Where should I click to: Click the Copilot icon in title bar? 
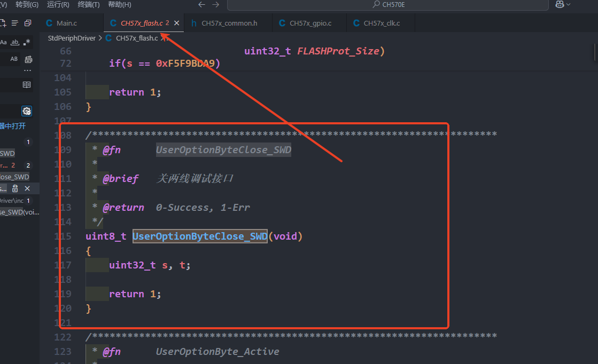pos(560,5)
